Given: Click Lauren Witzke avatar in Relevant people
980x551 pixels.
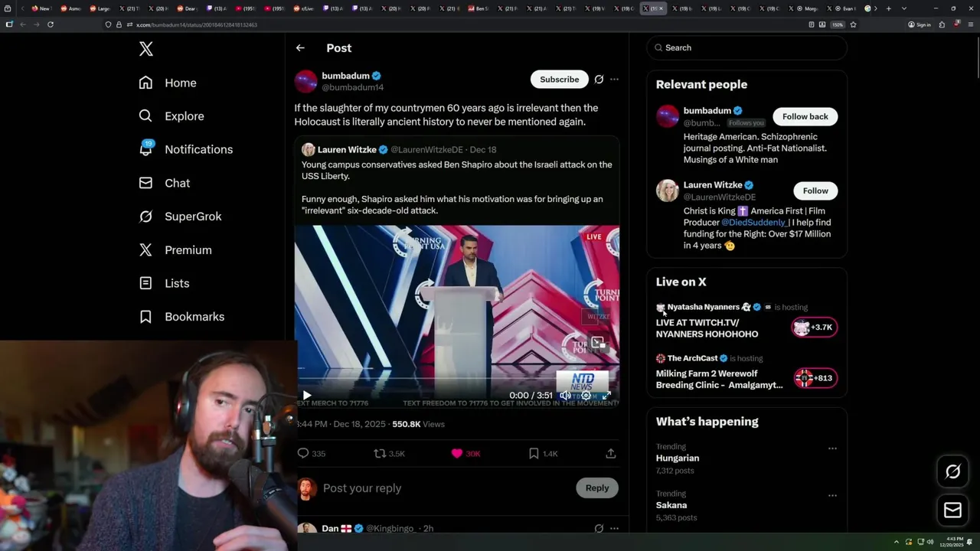Looking at the screenshot, I should (668, 191).
